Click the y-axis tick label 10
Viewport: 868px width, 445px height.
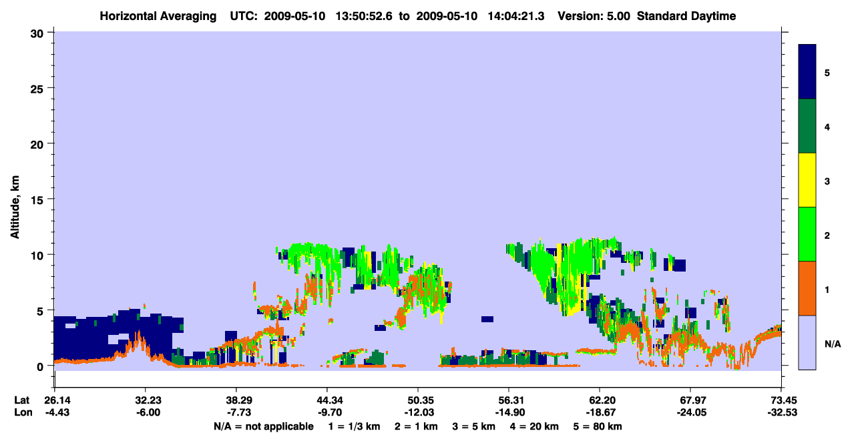(39, 255)
